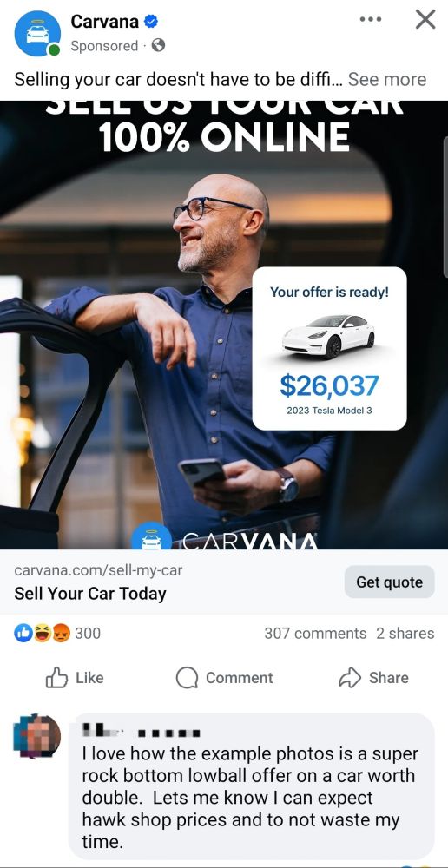448x868 pixels.
Task: Tap the Get quote button
Action: pos(389,582)
